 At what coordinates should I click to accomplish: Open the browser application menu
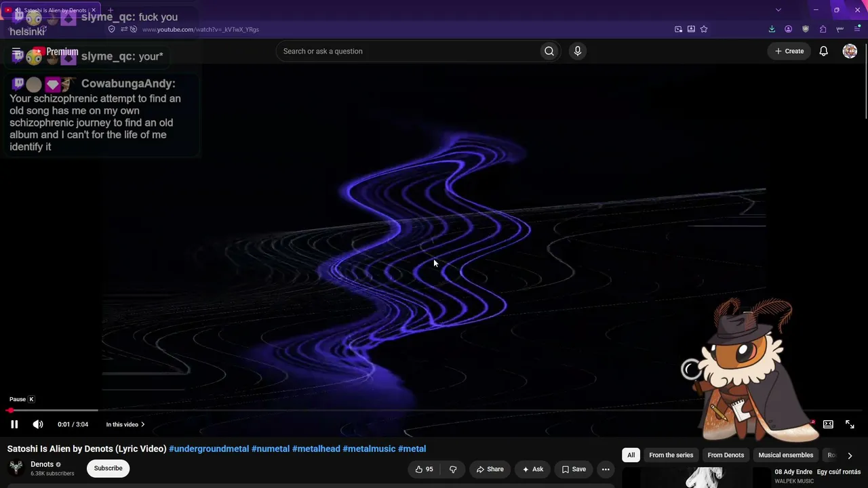click(857, 29)
